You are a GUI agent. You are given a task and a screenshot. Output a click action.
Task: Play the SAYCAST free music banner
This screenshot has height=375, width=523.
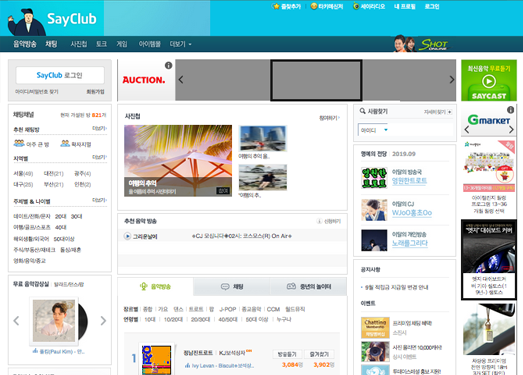489,81
